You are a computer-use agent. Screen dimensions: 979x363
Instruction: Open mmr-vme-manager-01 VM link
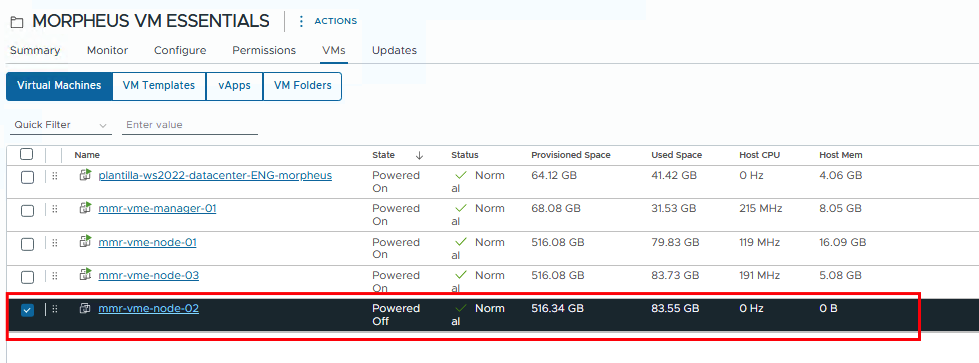(x=157, y=208)
